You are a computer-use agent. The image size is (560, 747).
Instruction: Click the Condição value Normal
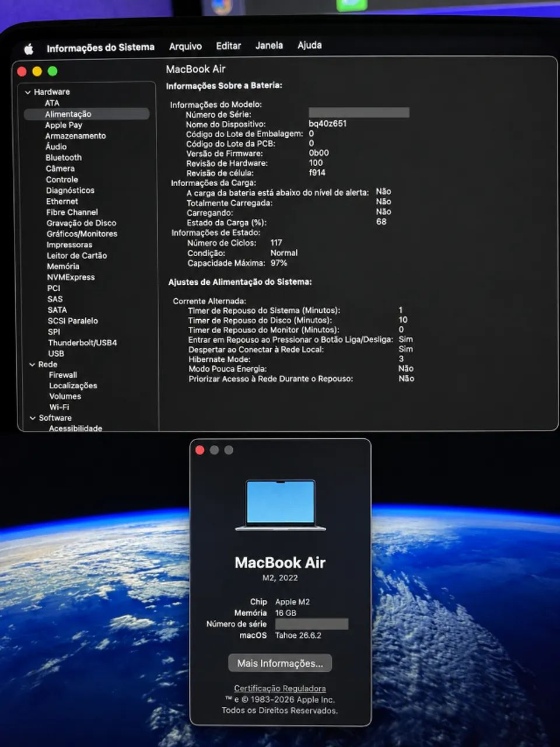pos(284,253)
